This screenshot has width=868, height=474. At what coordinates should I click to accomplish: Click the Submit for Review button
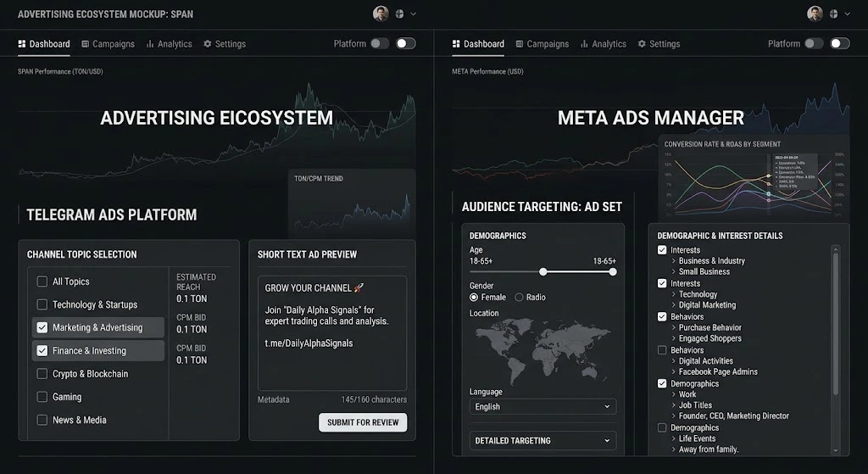[363, 422]
